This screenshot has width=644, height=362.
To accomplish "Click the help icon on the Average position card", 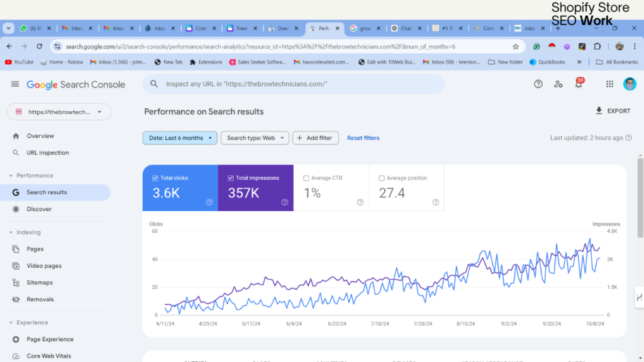I will [436, 202].
